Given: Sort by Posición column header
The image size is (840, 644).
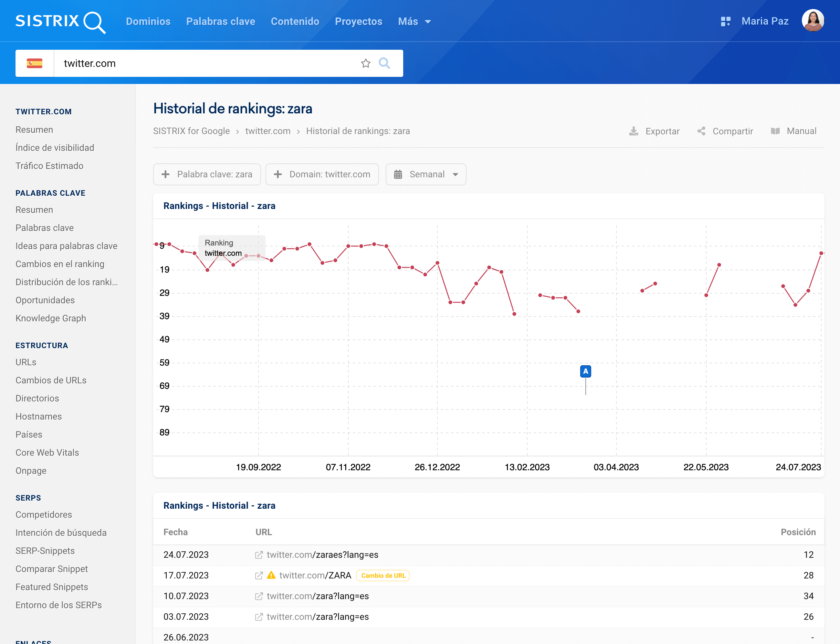Looking at the screenshot, I should tap(798, 532).
